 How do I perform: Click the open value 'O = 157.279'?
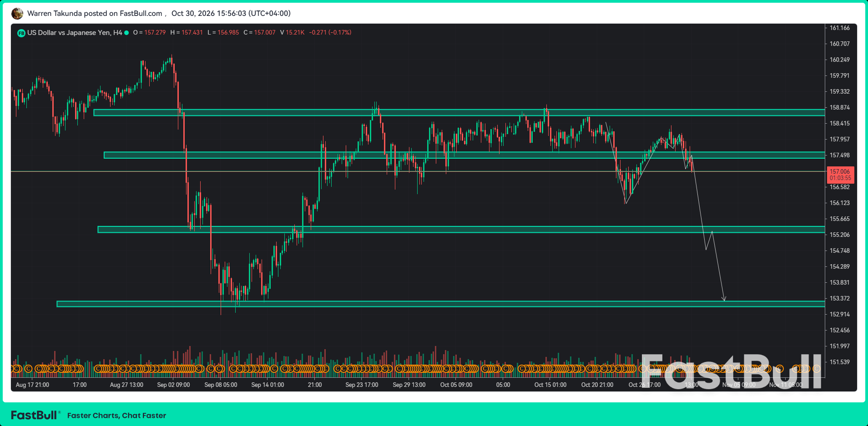pyautogui.click(x=149, y=33)
